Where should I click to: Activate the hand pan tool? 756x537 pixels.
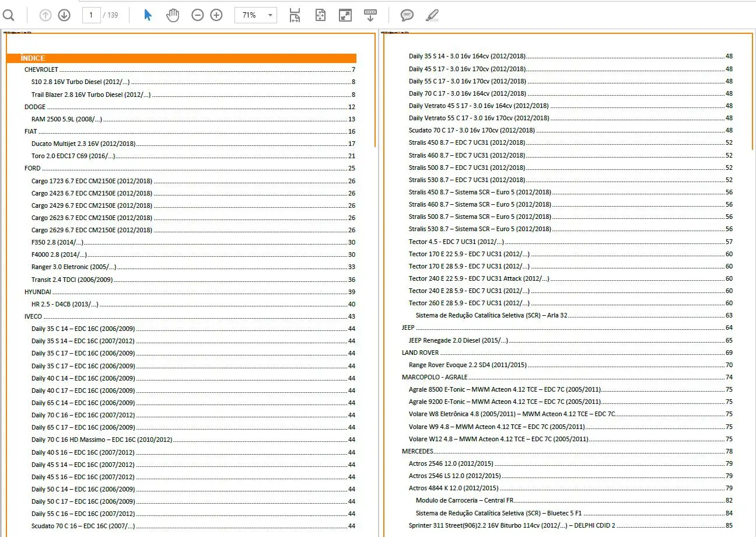point(173,15)
